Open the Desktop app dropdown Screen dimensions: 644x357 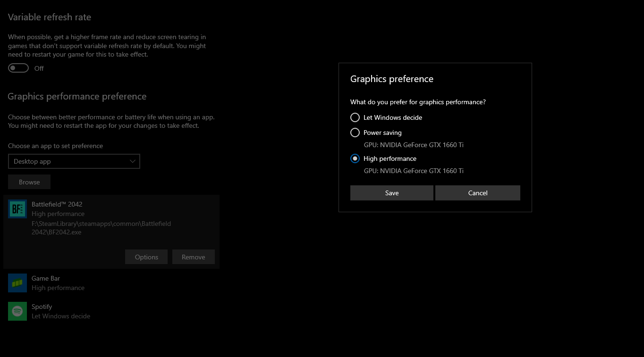(74, 161)
